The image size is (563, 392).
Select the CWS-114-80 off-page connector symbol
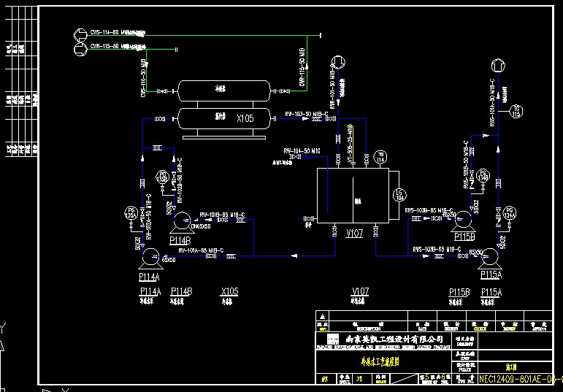point(80,34)
